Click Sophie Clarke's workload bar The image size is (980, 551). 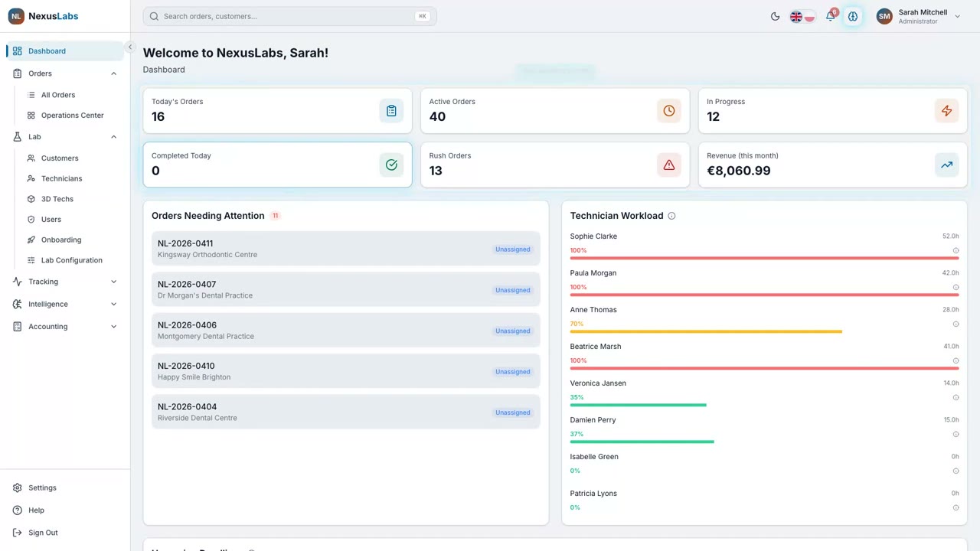coord(764,259)
